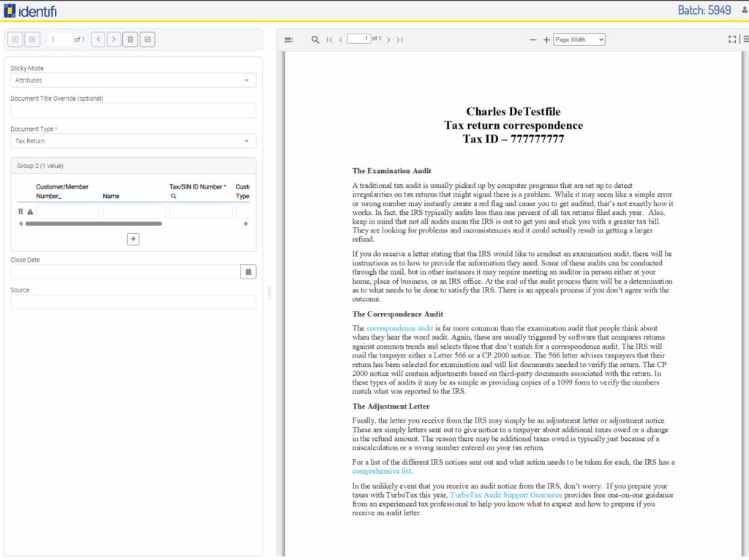Enter fullscreen mode in the viewer
Screen dimensions: 749x560
[x=731, y=39]
